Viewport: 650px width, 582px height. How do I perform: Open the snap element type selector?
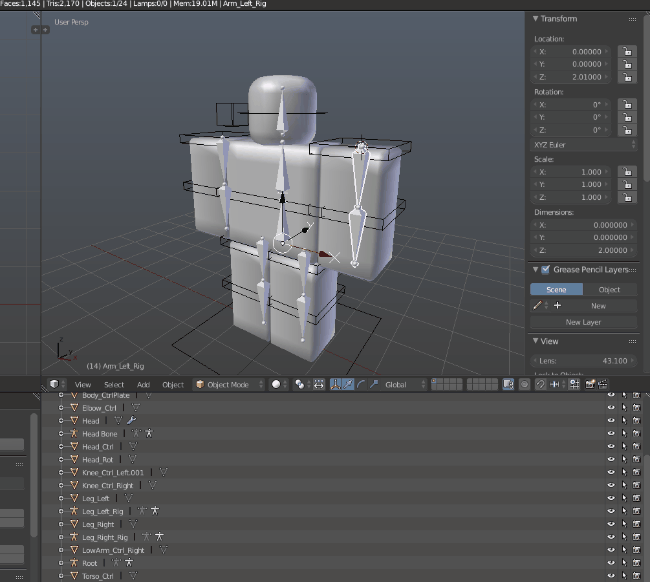pyautogui.click(x=556, y=384)
